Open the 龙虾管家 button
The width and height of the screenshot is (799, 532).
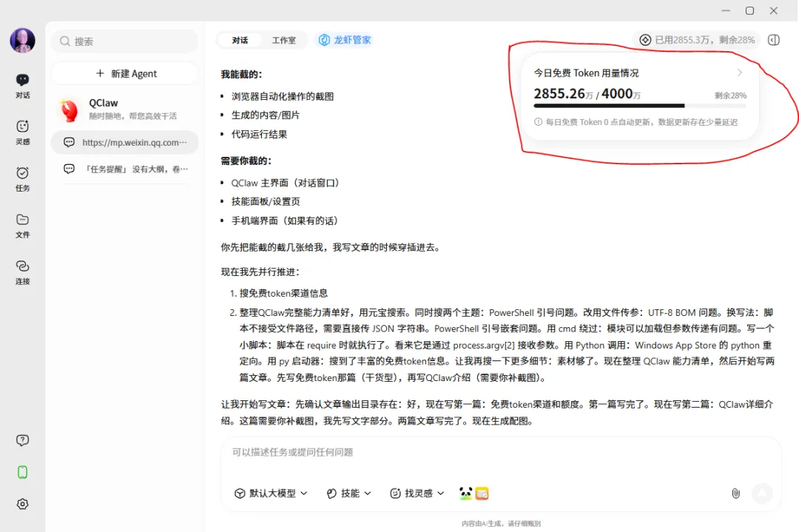click(x=345, y=40)
